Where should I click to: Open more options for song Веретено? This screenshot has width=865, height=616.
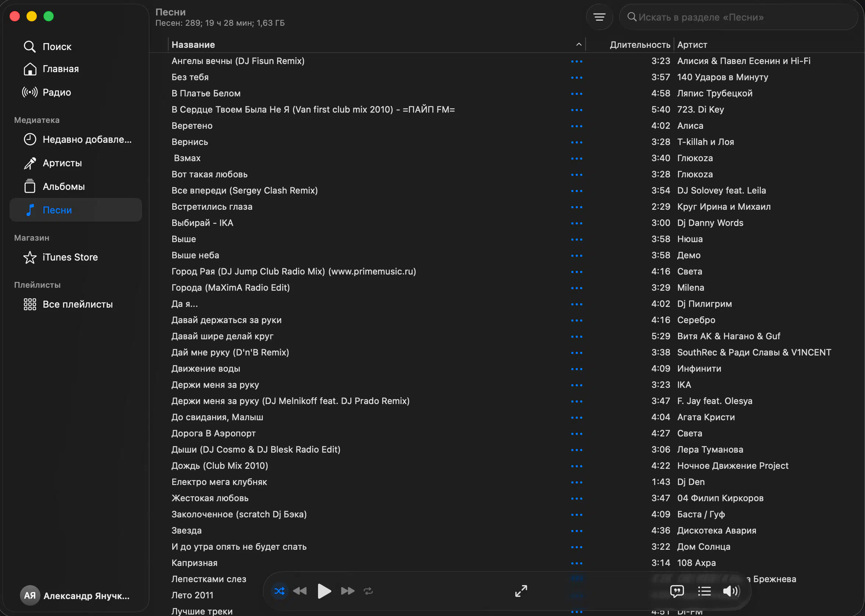tap(576, 126)
